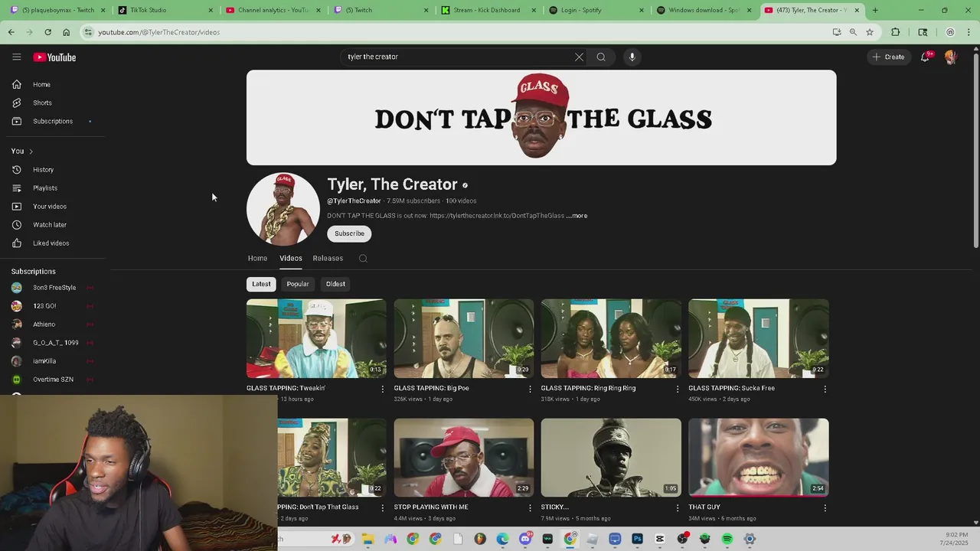Open options for STOP PLAYING WITH ME
Screen dimensions: 980x551
[x=530, y=507]
